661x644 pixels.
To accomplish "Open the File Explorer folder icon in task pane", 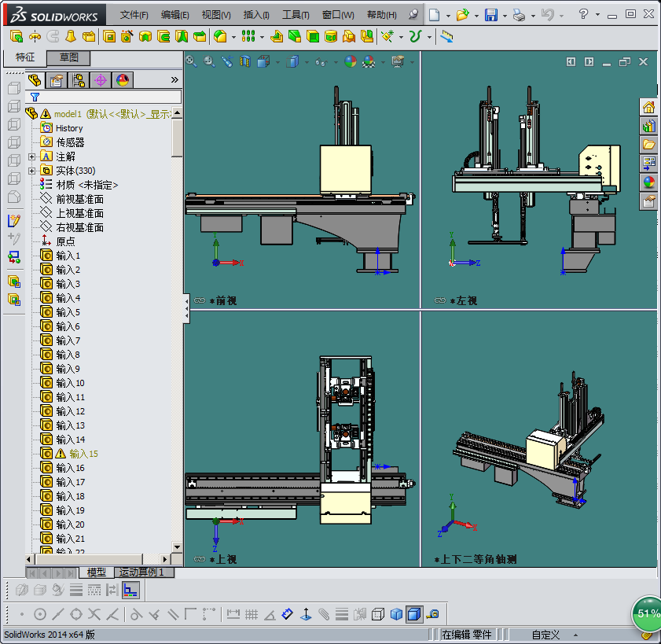I will click(648, 145).
